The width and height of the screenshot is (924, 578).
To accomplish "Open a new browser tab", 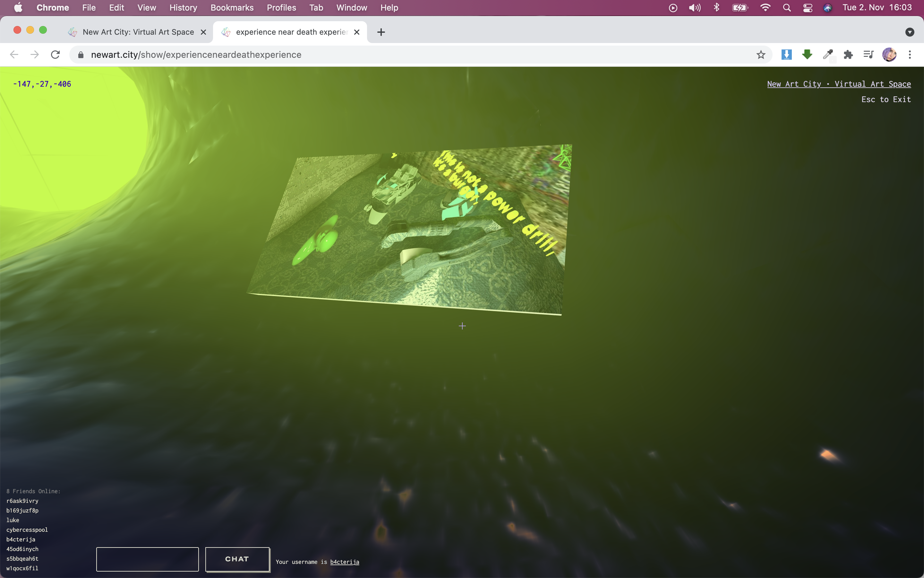I will 381,32.
